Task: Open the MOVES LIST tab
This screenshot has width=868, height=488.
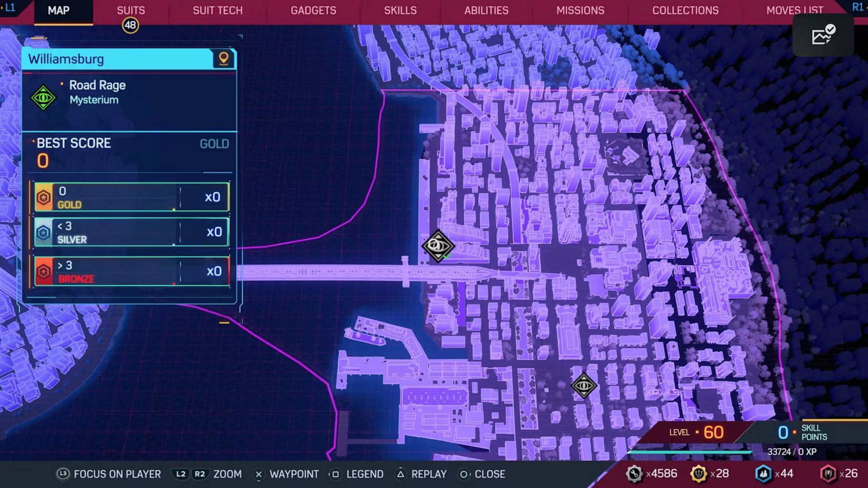Action: point(795,10)
